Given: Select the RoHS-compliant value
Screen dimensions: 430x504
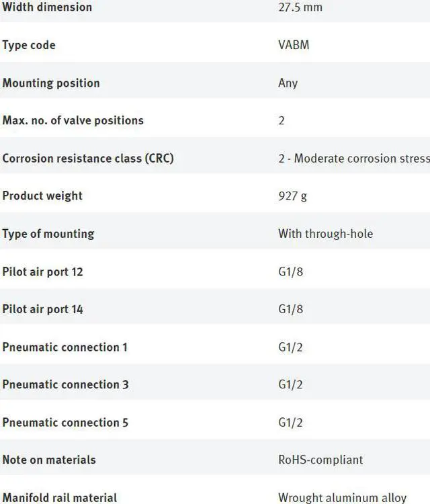Looking at the screenshot, I should tap(320, 460).
